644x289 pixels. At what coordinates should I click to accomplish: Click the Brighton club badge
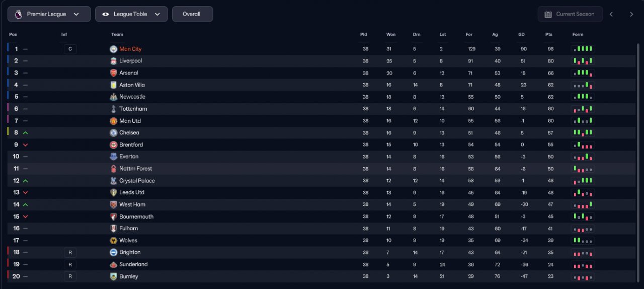point(113,252)
